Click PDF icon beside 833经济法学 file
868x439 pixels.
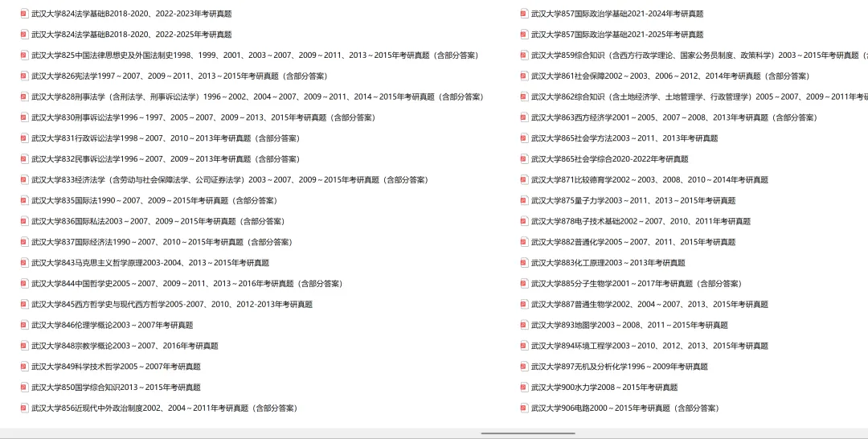click(x=24, y=179)
